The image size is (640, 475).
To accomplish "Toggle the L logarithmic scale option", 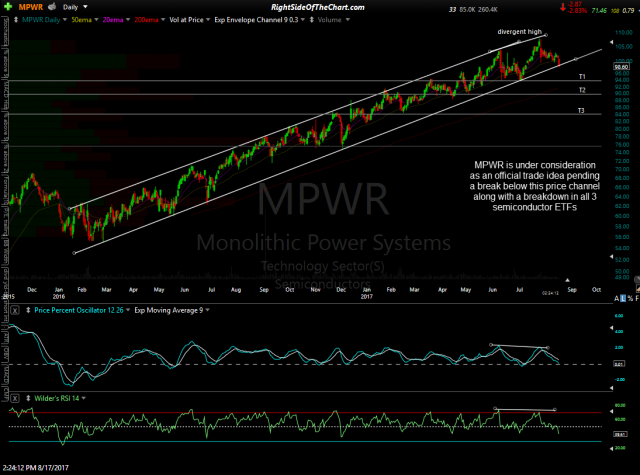I will tap(623, 299).
